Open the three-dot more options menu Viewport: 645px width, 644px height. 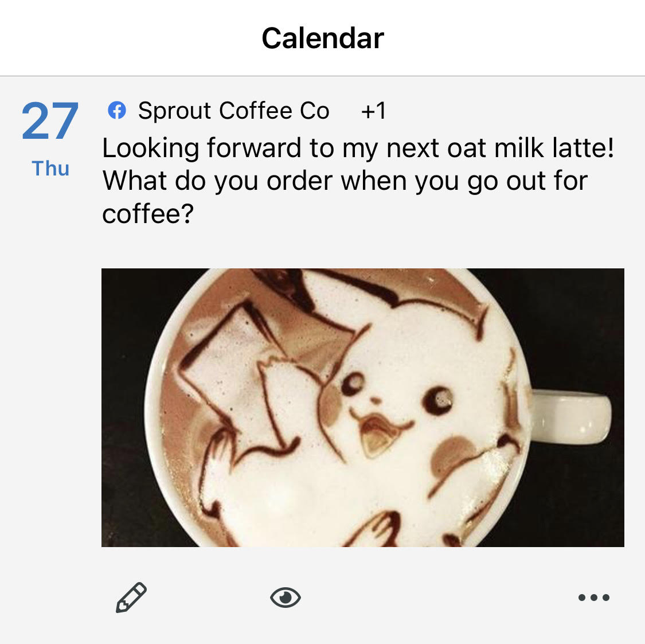click(x=593, y=598)
